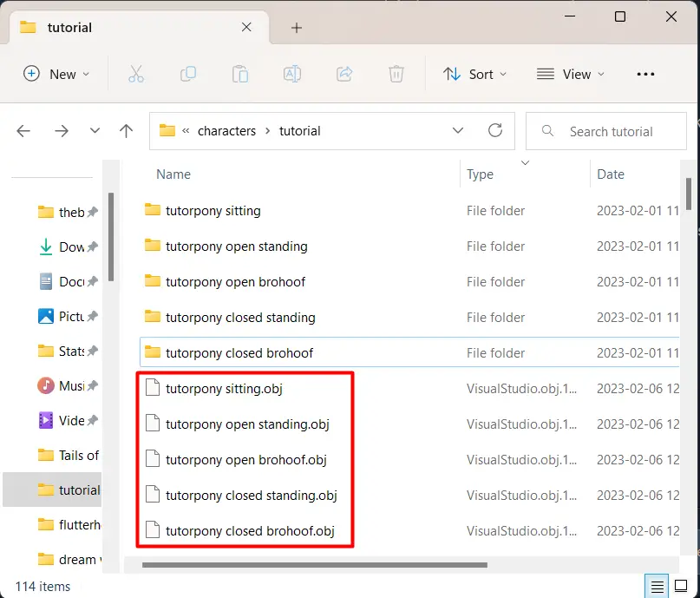
Task: Click VisualStudio.obj type of tutorpony closed brohoof.obj
Action: [521, 531]
